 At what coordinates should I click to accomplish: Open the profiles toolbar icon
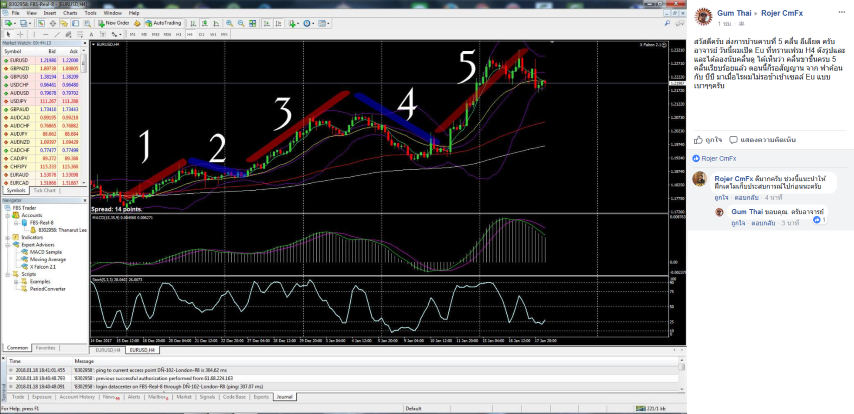pos(23,23)
